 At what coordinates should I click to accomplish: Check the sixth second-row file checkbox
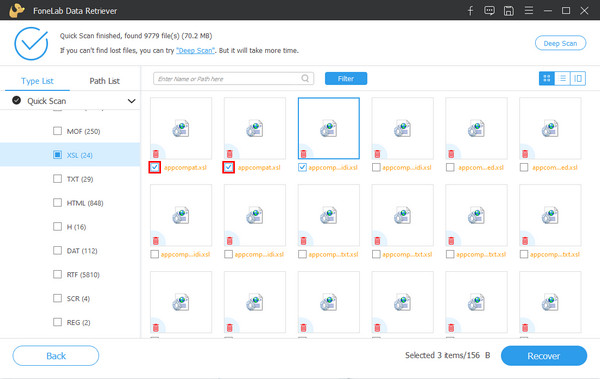[x=524, y=254]
